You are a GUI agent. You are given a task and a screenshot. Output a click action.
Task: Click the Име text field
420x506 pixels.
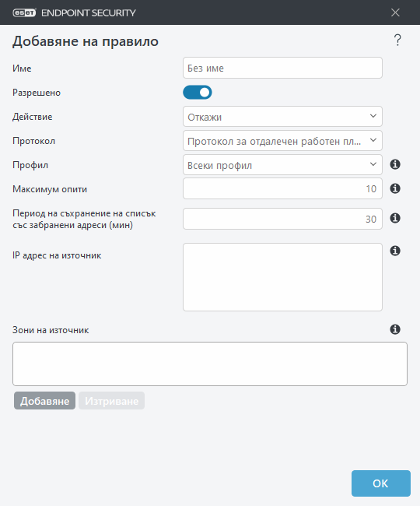tap(282, 68)
